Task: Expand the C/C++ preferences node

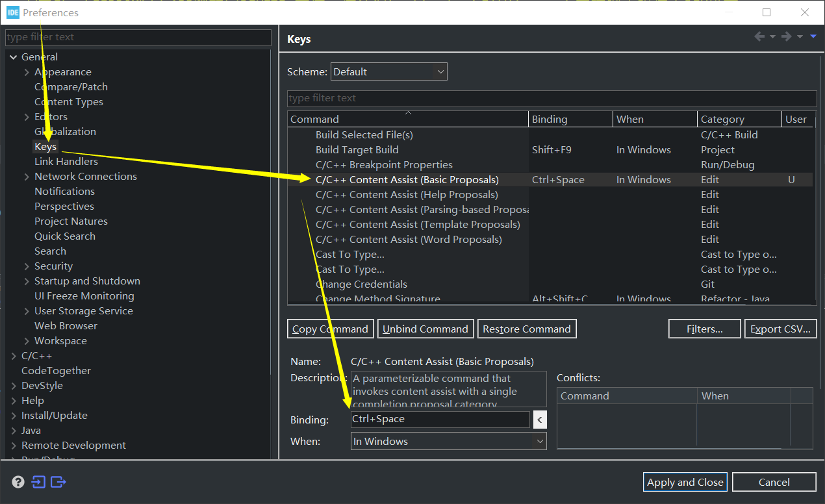Action: (14, 356)
